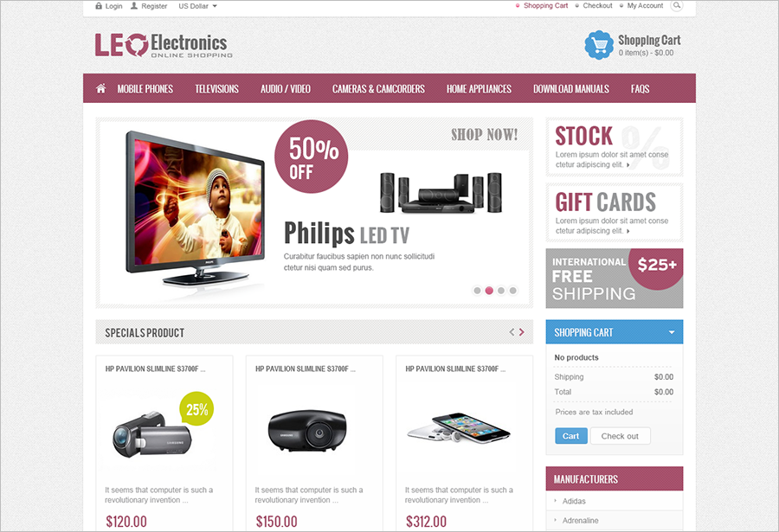This screenshot has width=779, height=532.
Task: Open the Televisions menu
Action: click(x=216, y=89)
